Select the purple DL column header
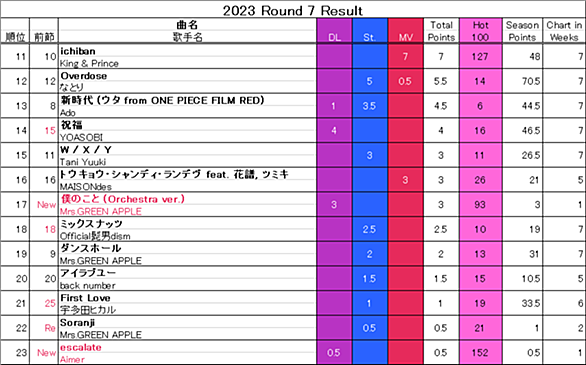This screenshot has width=586, height=365. point(334,31)
